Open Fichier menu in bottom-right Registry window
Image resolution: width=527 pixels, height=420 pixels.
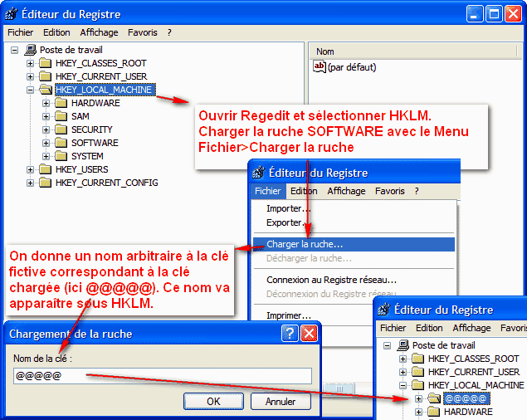pyautogui.click(x=393, y=328)
